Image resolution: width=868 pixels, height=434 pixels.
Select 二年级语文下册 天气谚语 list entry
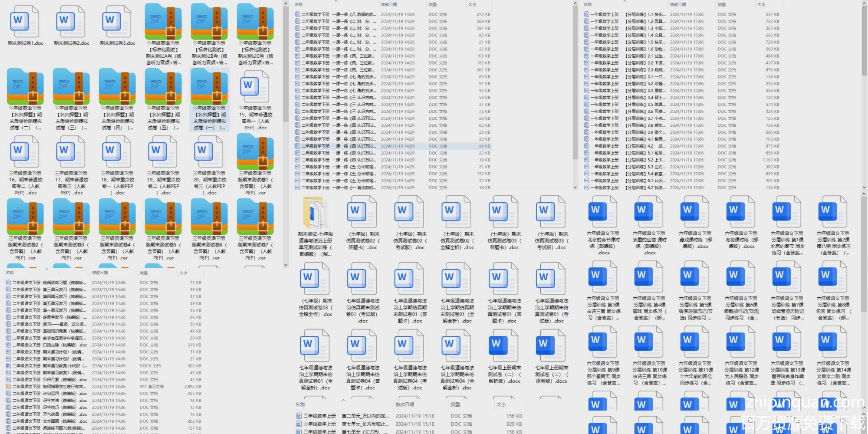pyautogui.click(x=48, y=414)
